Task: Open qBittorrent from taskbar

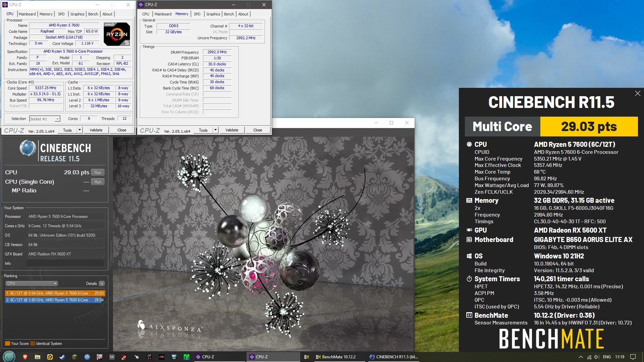Action: pyautogui.click(x=87, y=357)
